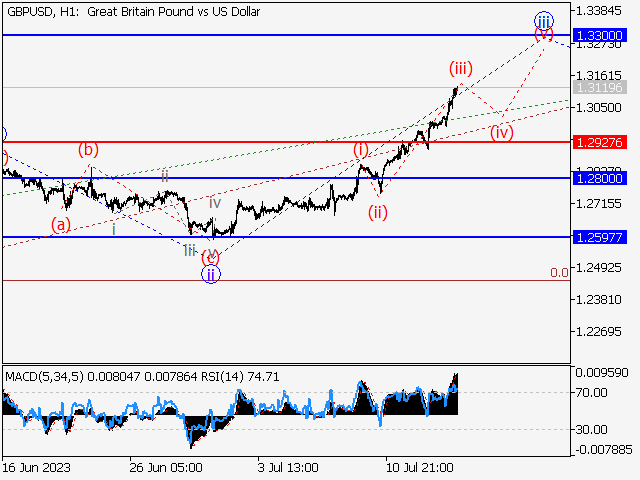The height and width of the screenshot is (480, 640).
Task: Click the 1.31615 price scale value
Action: click(x=598, y=76)
